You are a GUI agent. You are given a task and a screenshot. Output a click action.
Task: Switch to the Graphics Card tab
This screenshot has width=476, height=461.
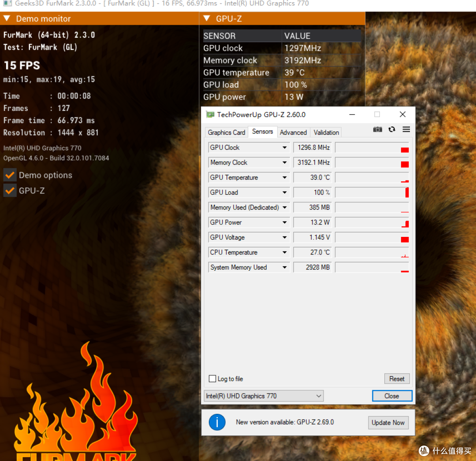tap(227, 133)
